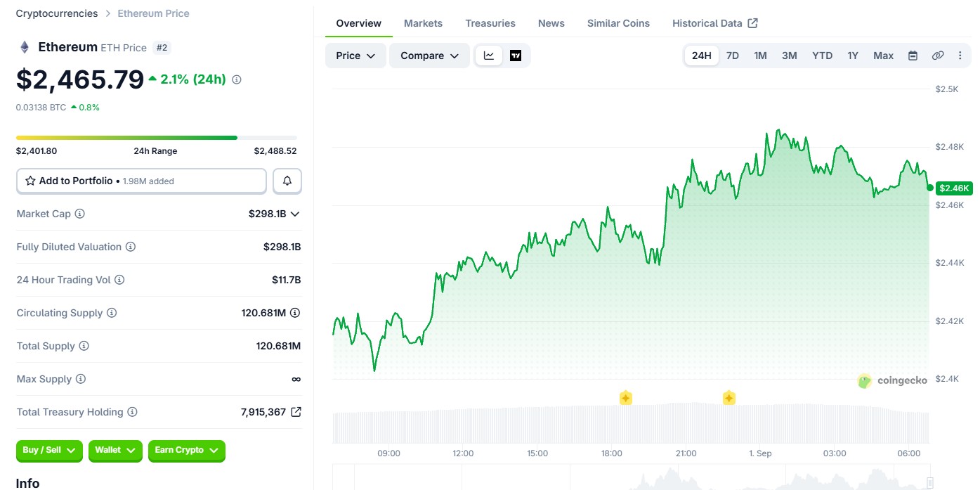
Task: Open the calendar date range picker
Action: pos(913,56)
